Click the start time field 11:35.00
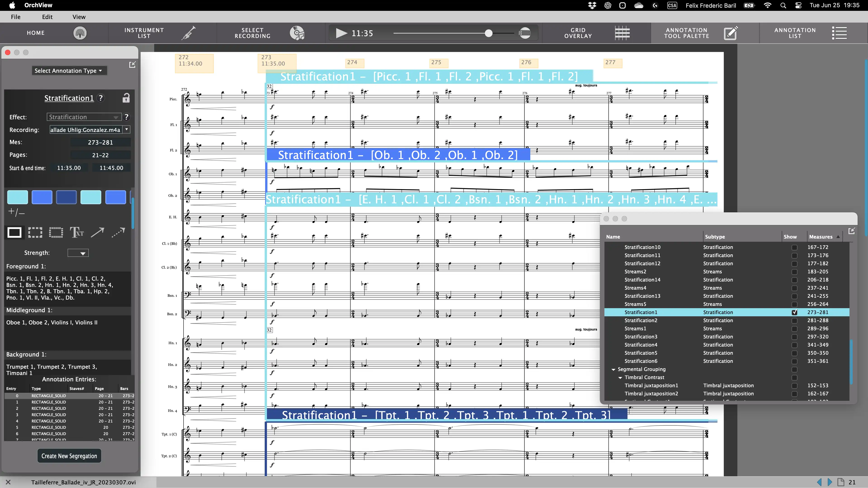 tap(69, 168)
